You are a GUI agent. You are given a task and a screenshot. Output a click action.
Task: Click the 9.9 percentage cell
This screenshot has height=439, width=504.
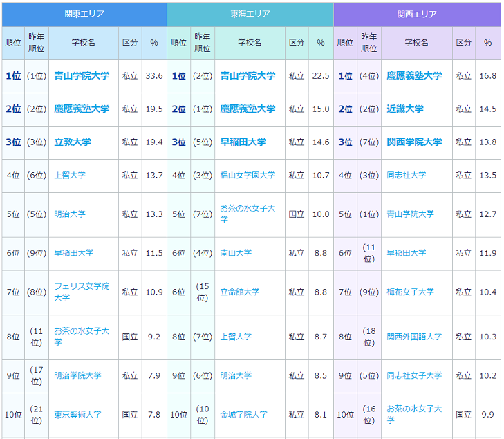tap(488, 415)
